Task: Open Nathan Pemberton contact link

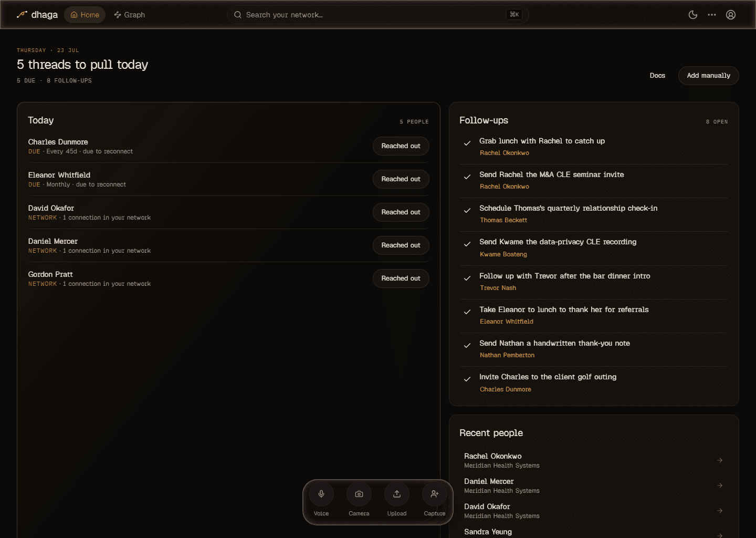Action: pos(507,355)
